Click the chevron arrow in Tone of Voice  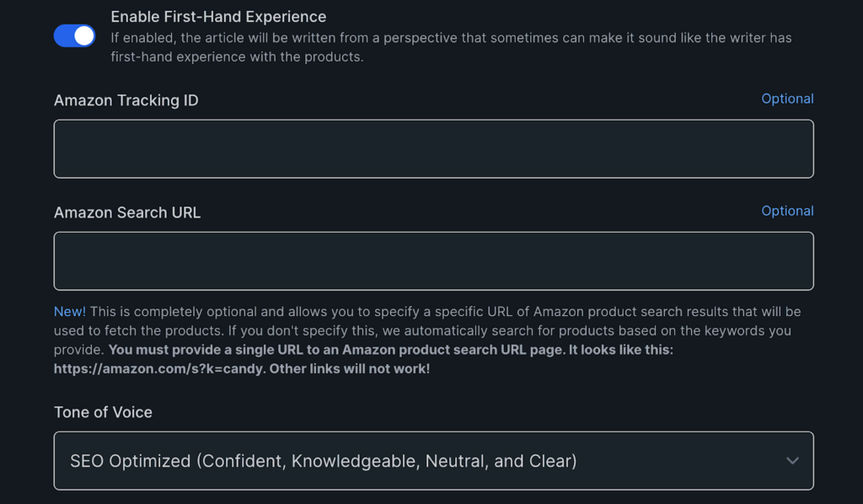click(792, 461)
